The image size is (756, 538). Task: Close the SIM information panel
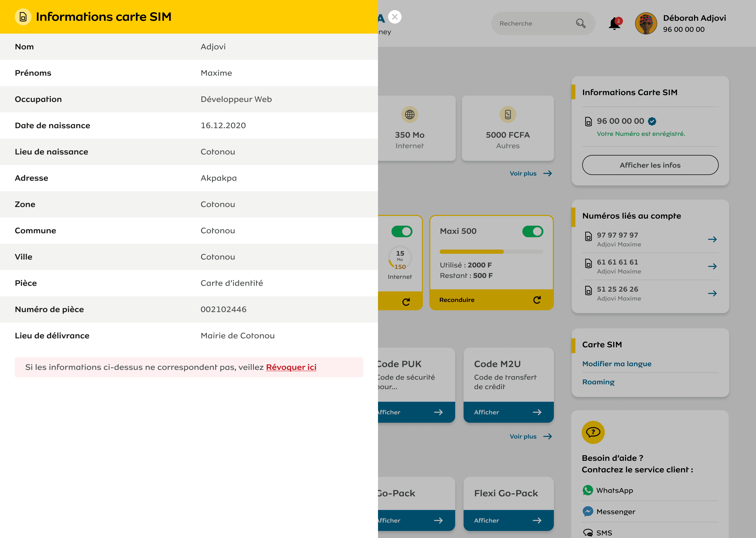[x=395, y=17]
